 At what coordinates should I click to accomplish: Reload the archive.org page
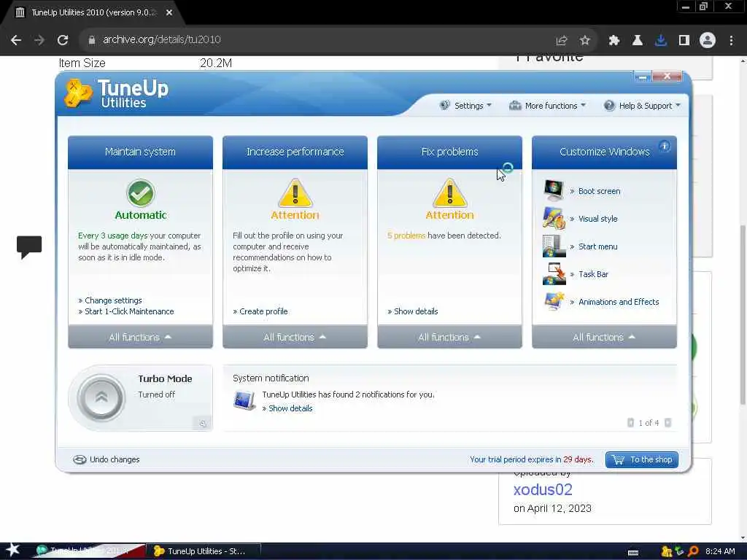pos(63,40)
